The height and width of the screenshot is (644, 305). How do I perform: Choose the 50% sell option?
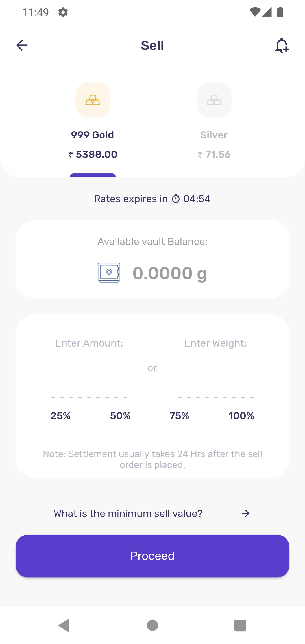(x=120, y=416)
